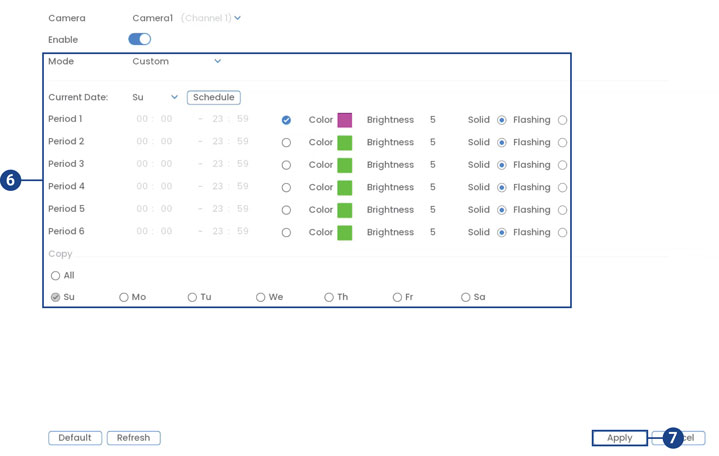Viewport: 719px width, 456px height.
Task: Click the Schedule button
Action: 213,97
